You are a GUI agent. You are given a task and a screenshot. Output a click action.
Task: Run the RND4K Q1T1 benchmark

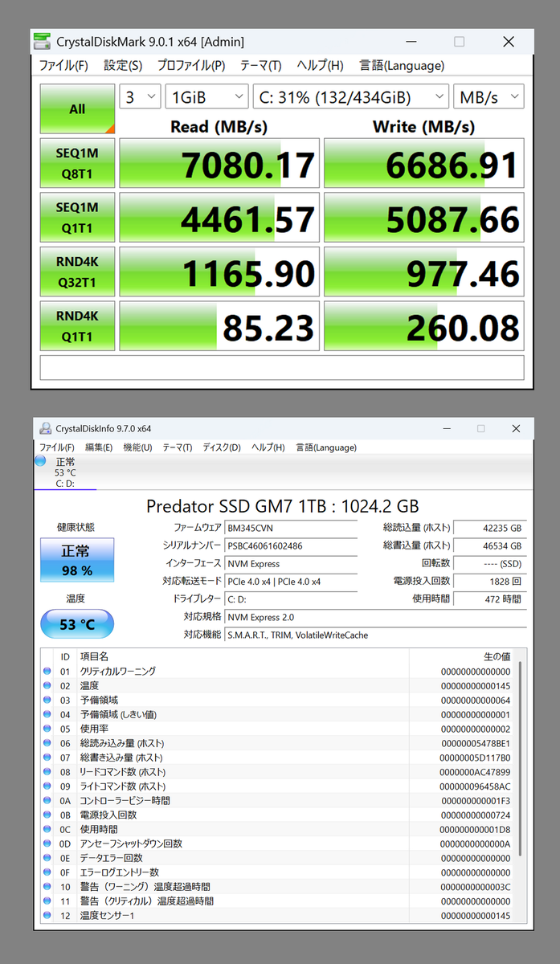[77, 326]
